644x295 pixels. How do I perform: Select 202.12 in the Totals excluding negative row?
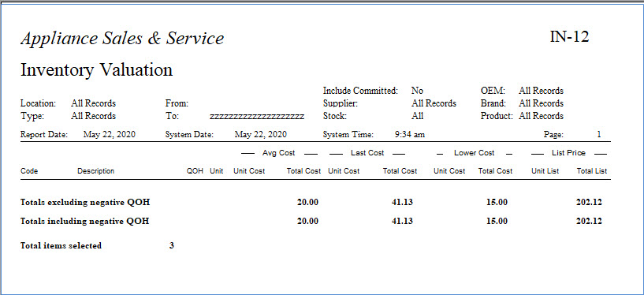tap(589, 202)
